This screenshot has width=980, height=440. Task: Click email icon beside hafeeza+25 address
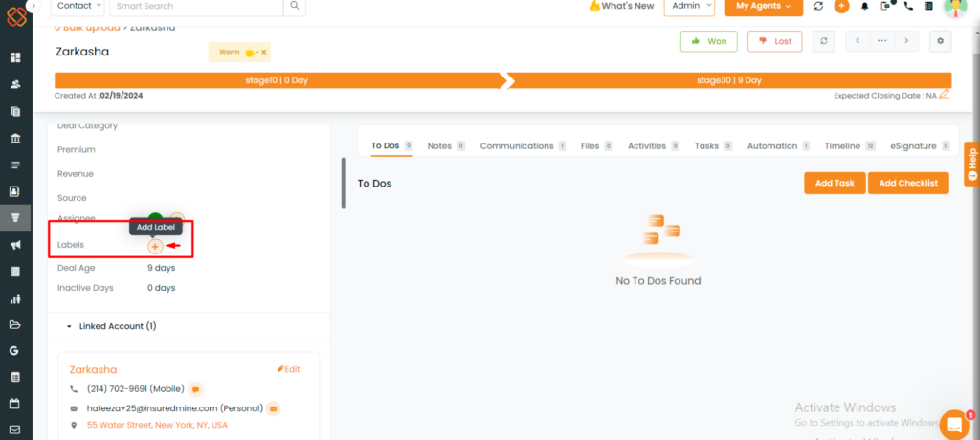[x=273, y=408]
